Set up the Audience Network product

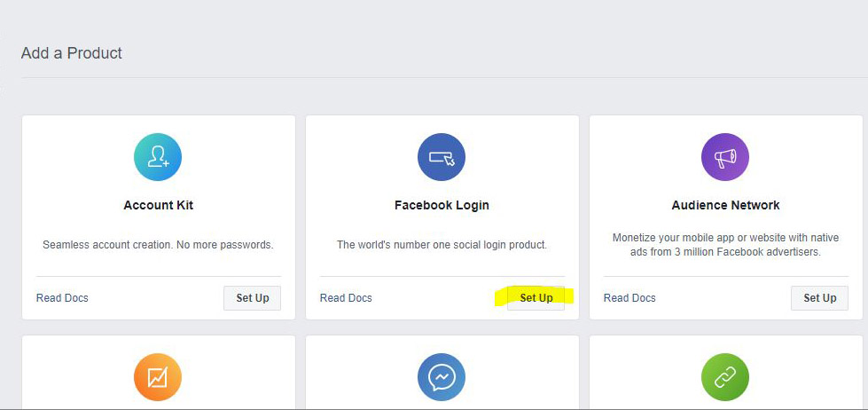[820, 298]
